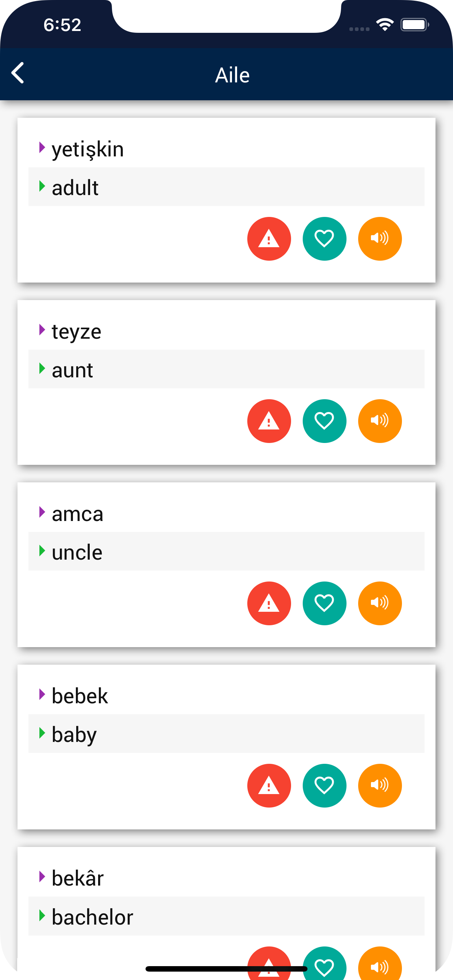Report an issue with the baby translation
Image resolution: width=453 pixels, height=980 pixels.
[x=269, y=785]
